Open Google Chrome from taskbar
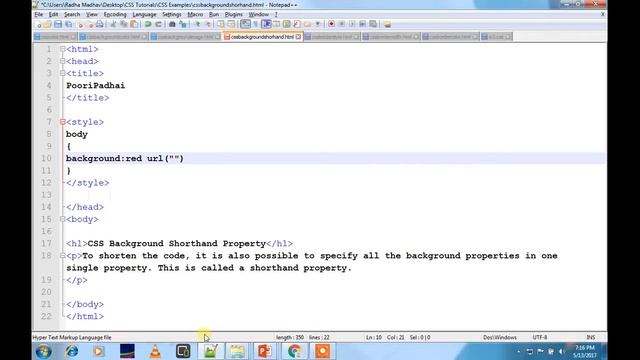Image resolution: width=640 pixels, height=360 pixels. pos(295,351)
